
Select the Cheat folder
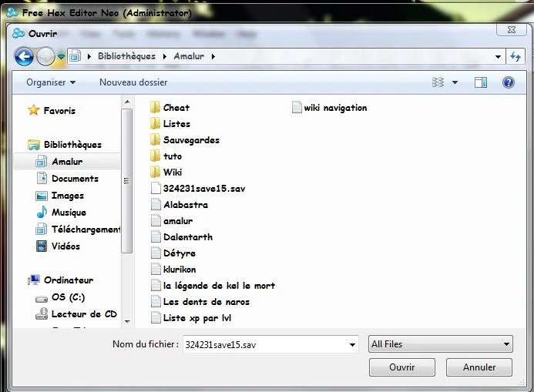(170, 108)
